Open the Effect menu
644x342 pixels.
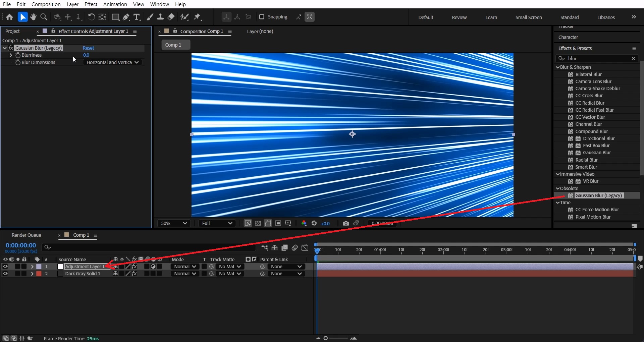point(91,4)
